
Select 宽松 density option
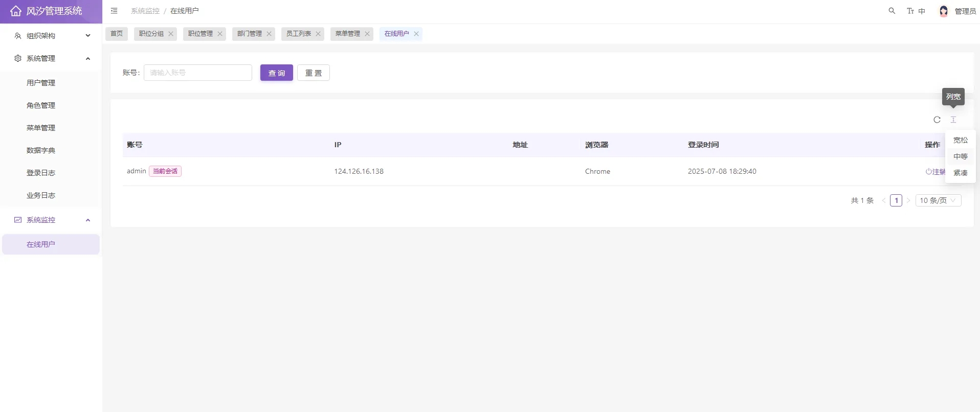click(x=960, y=140)
